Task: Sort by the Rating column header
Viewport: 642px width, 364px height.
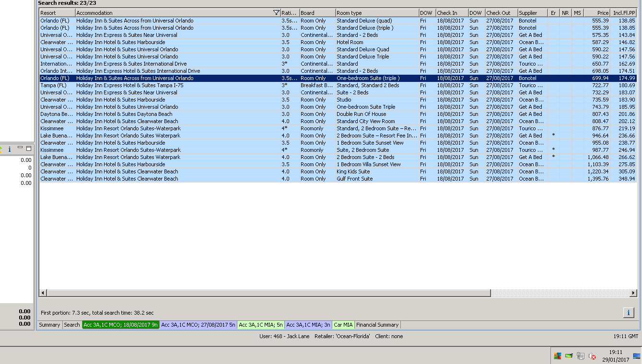Action: (290, 13)
